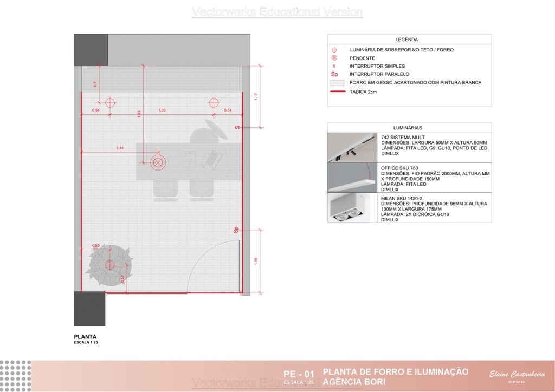The image size is (555, 392).
Task: Click 'PLANTA DE FORRO E ILUMINAÇÃO' title
Action: pos(396,372)
